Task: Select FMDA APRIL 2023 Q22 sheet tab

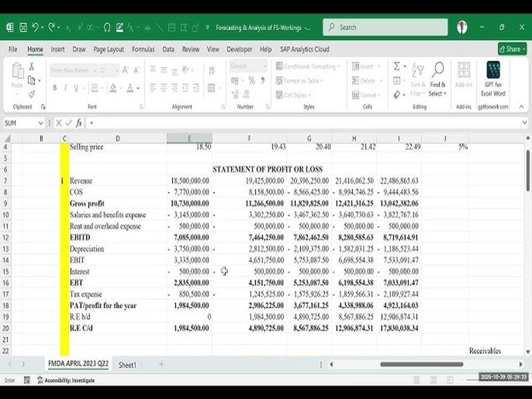Action: (x=78, y=364)
